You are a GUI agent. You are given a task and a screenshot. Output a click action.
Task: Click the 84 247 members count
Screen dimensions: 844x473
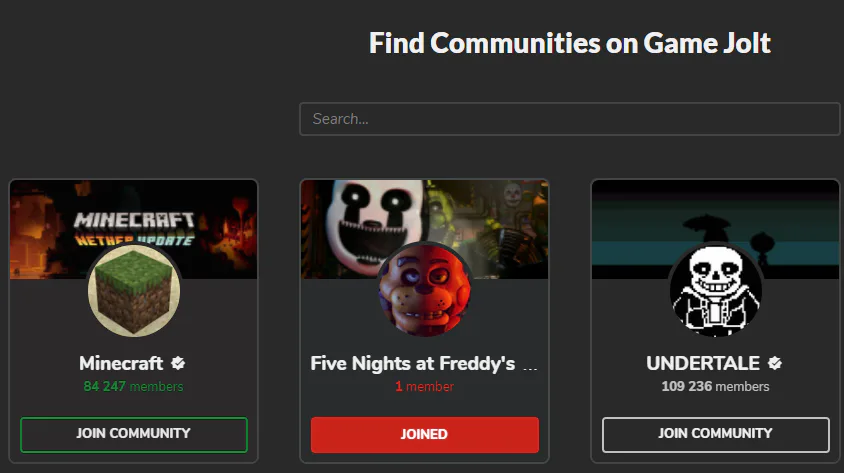(133, 386)
